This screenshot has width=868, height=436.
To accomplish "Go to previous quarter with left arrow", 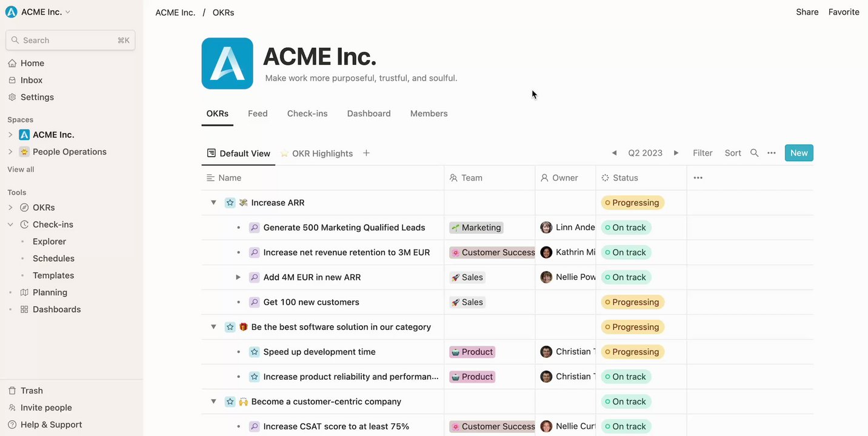I will click(x=614, y=153).
